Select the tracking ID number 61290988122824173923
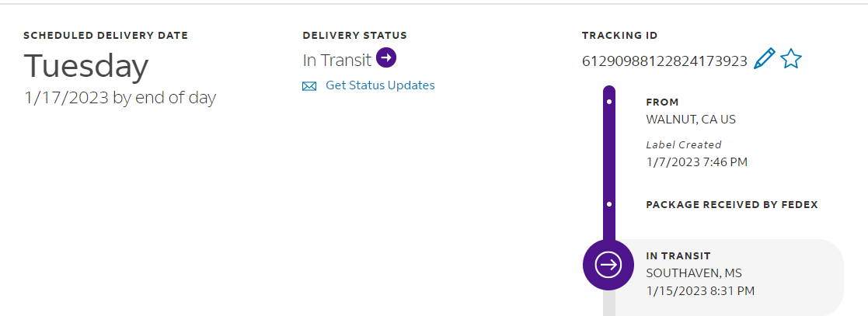The image size is (868, 316). (664, 61)
